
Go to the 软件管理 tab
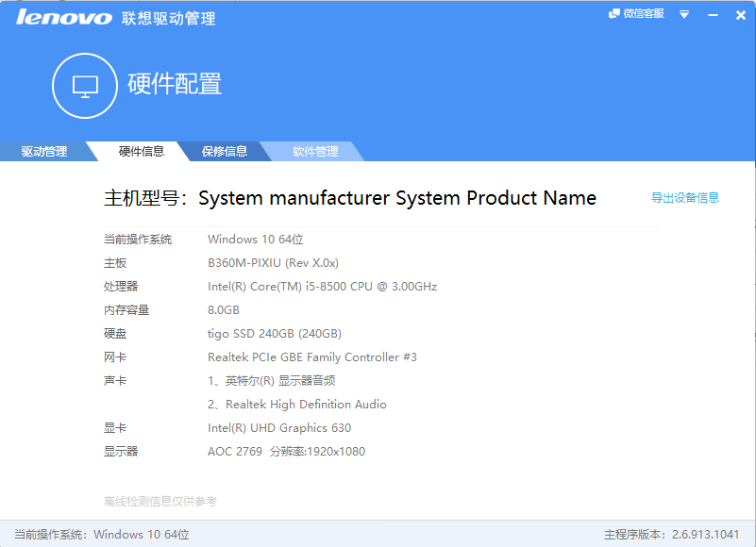coord(315,151)
